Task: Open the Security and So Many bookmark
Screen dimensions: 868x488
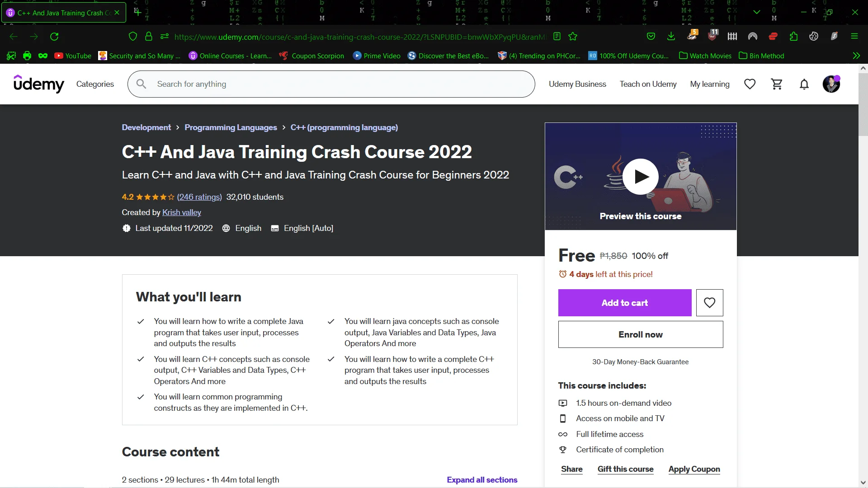Action: coord(140,56)
